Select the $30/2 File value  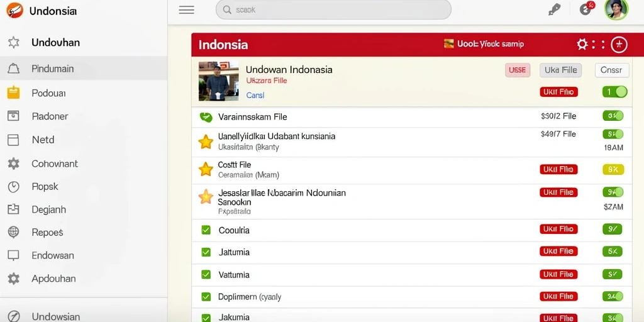coord(558,116)
